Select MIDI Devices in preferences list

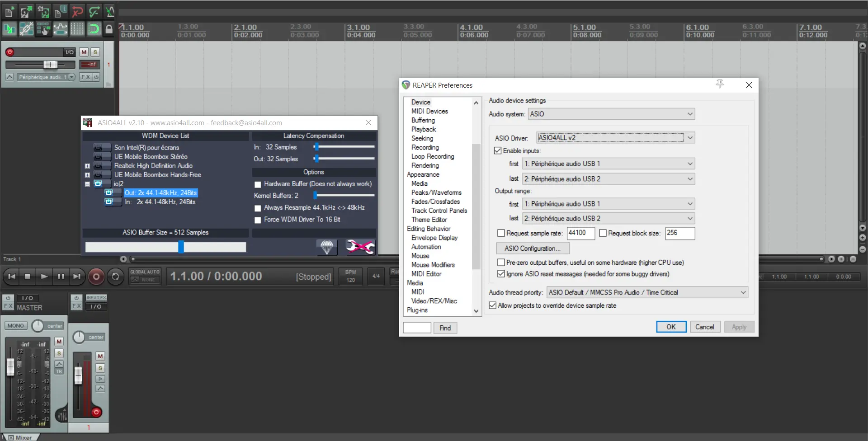point(429,111)
